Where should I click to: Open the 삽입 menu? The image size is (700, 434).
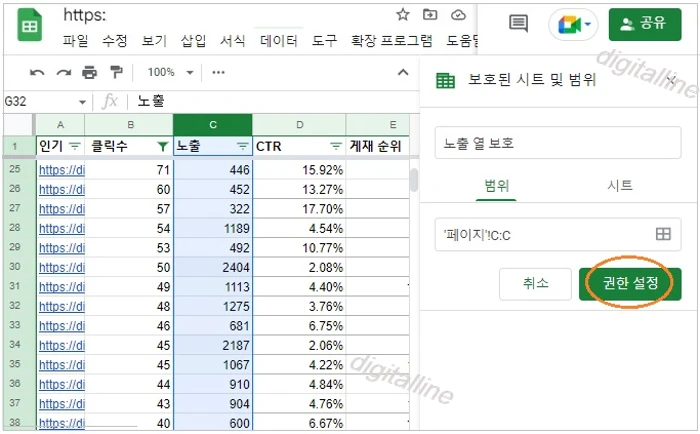coord(193,41)
